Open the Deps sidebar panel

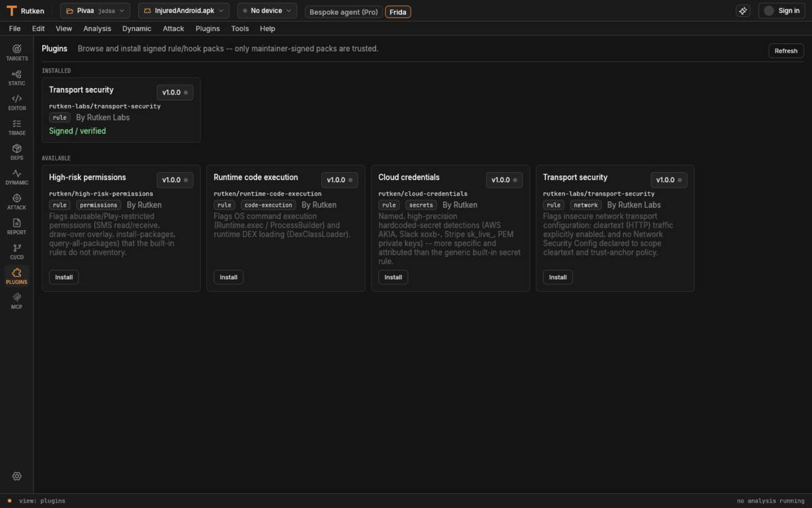pos(17,152)
